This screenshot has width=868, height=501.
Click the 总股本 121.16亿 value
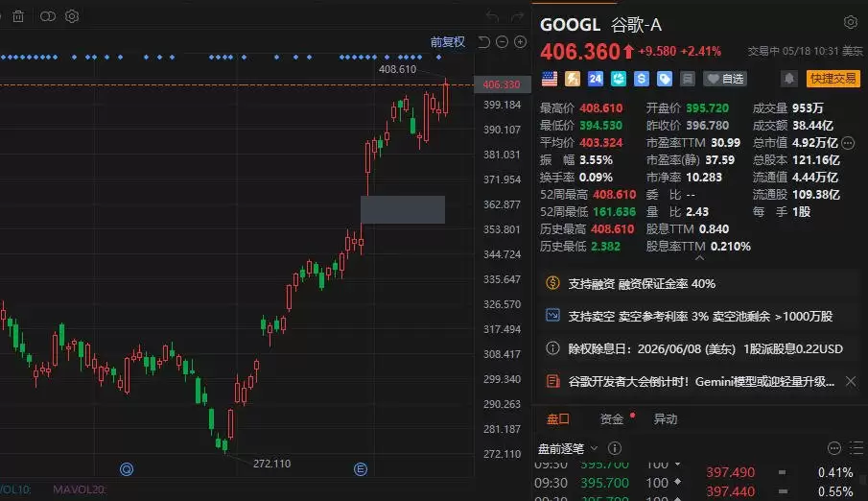(x=816, y=160)
